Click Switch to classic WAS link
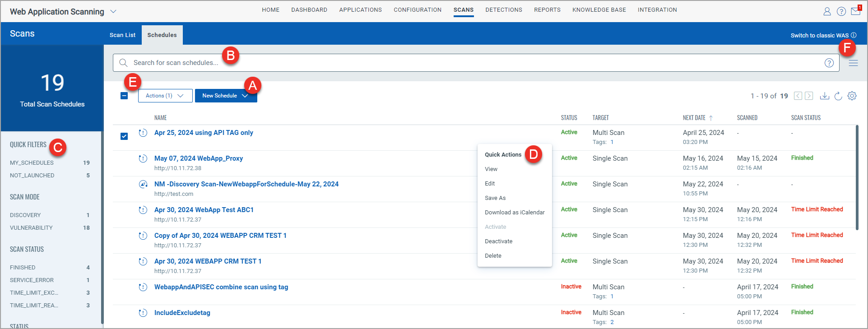The height and width of the screenshot is (329, 868). pyautogui.click(x=820, y=35)
